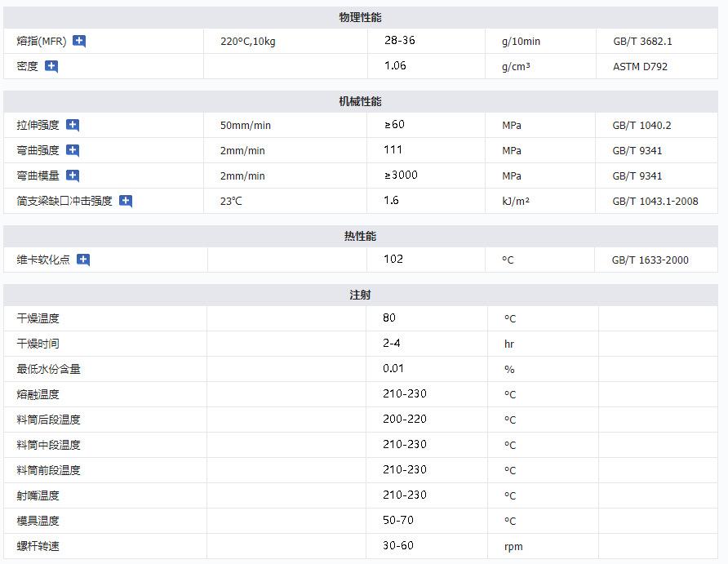728x564 pixels.
Task: Click the plus icon beside 熔指(MFR)
Action: [x=79, y=41]
